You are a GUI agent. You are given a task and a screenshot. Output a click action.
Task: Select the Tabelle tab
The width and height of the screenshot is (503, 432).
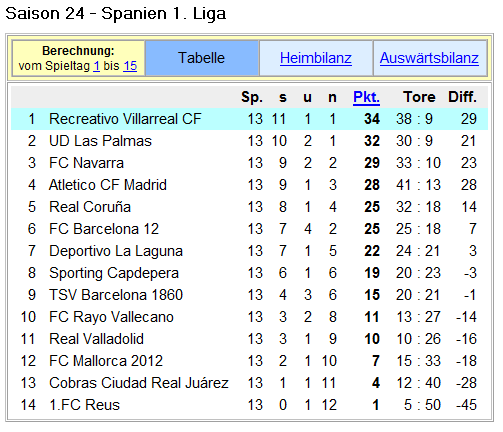(202, 58)
